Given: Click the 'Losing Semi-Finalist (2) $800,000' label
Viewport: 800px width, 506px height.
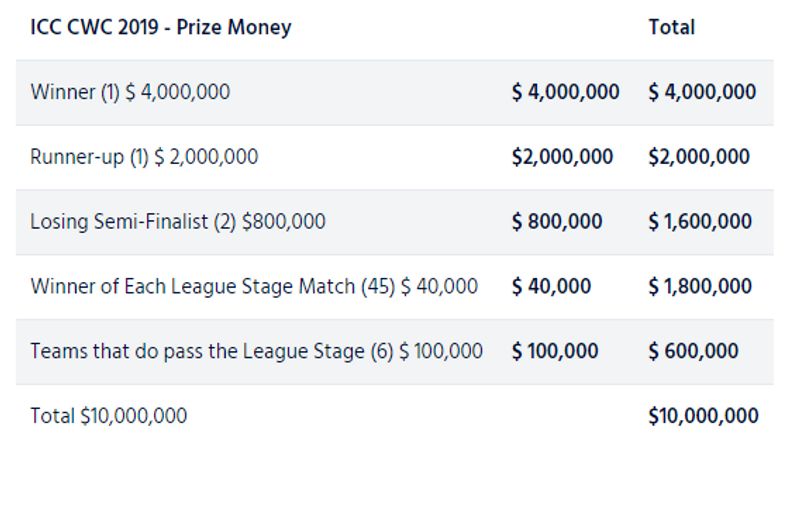Looking at the screenshot, I should [x=178, y=221].
